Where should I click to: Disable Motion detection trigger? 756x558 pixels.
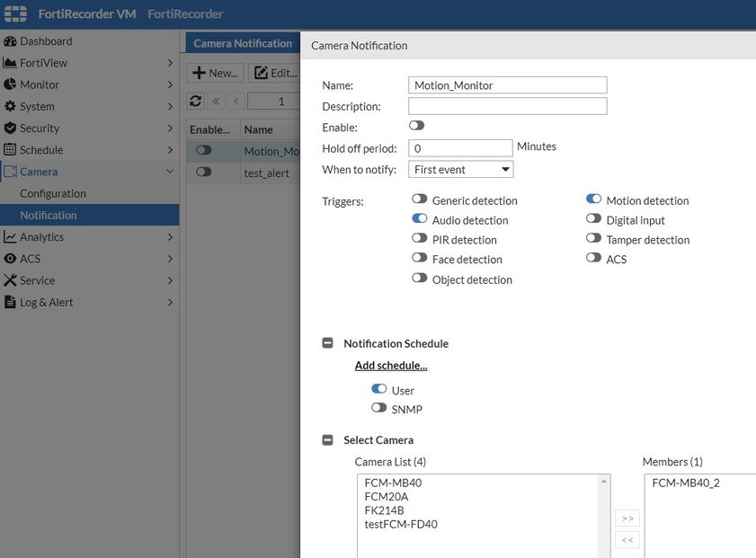(x=593, y=199)
